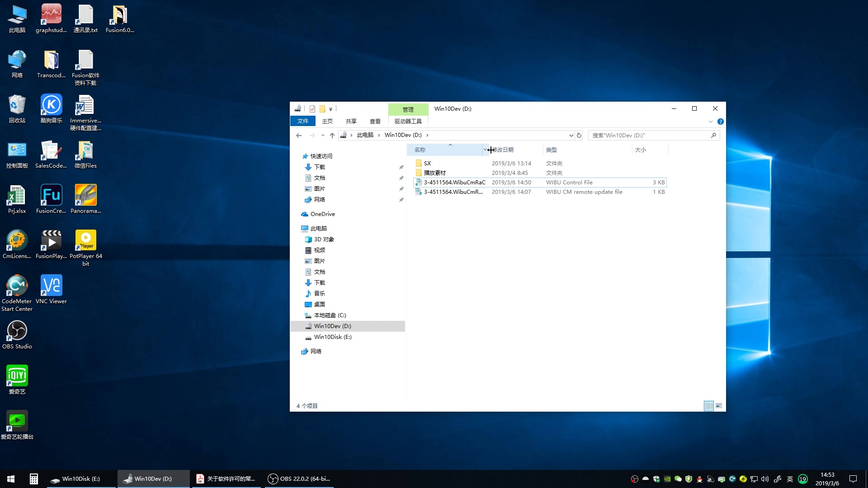Go up one folder level with up arrow
The width and height of the screenshot is (868, 488).
pyautogui.click(x=332, y=135)
